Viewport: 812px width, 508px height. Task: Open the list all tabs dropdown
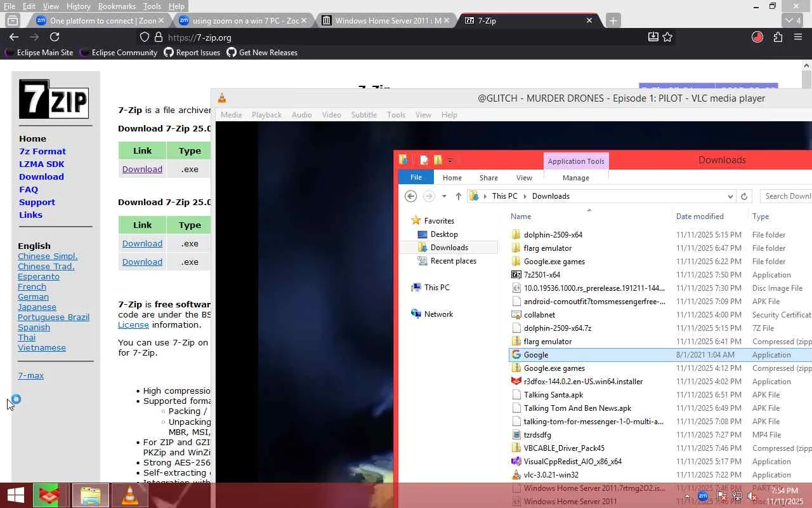793,20
